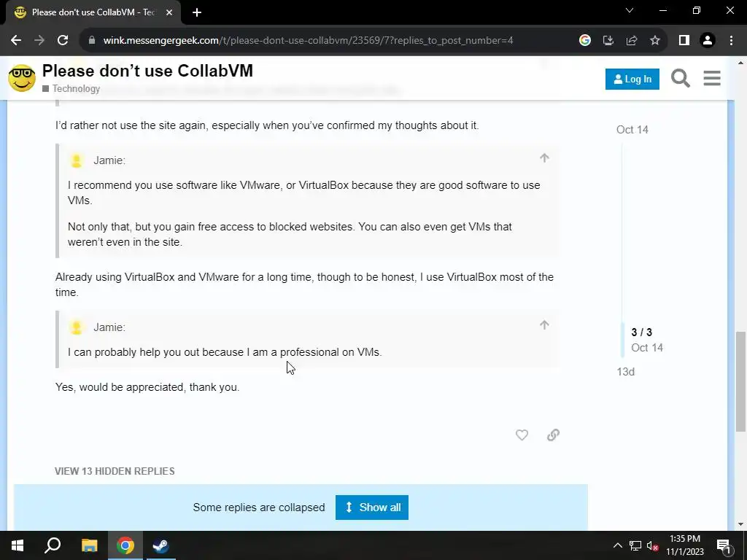Click the browser forward arrow
This screenshot has height=560, width=747.
39,41
